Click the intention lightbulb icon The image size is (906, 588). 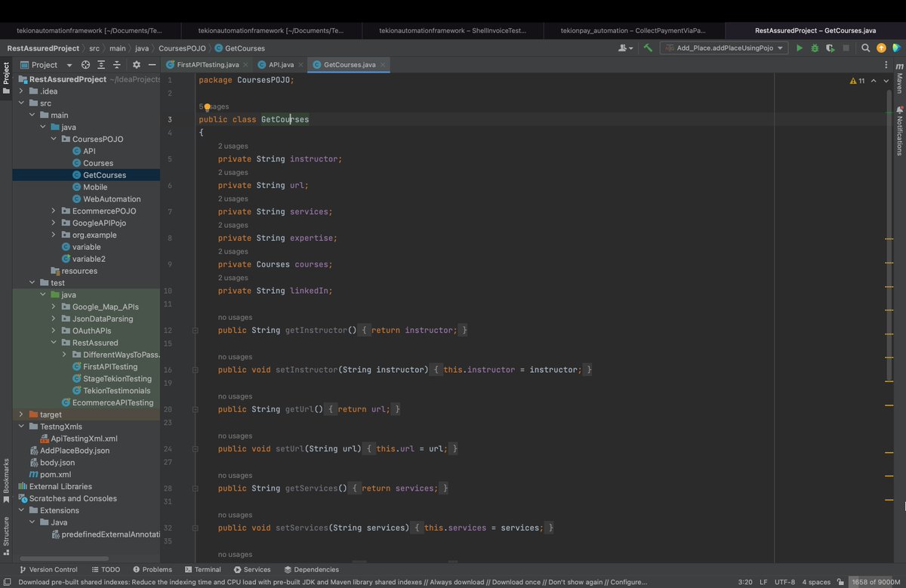click(x=207, y=106)
